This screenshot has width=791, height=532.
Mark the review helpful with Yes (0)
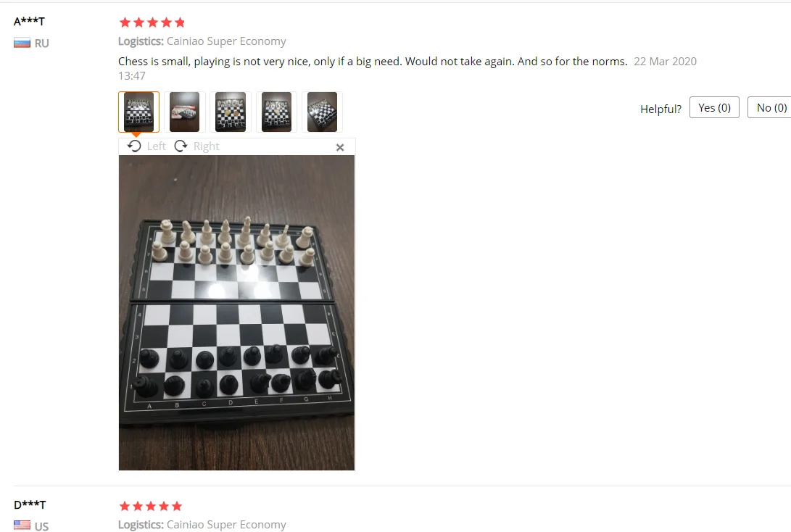[714, 107]
